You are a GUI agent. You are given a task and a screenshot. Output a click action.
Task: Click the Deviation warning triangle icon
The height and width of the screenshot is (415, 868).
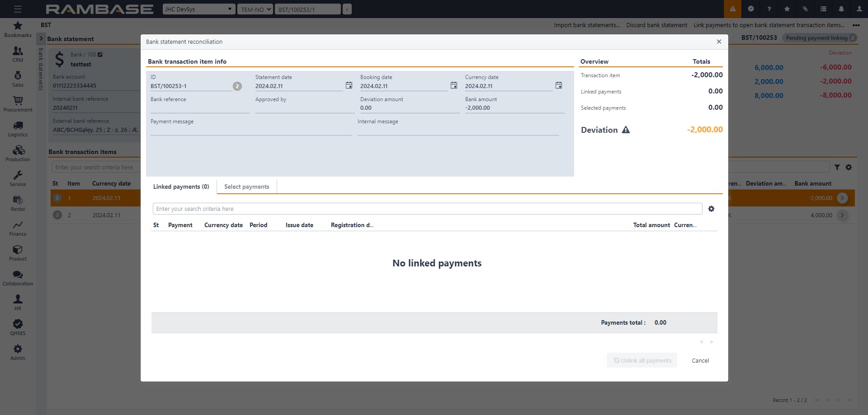click(626, 130)
